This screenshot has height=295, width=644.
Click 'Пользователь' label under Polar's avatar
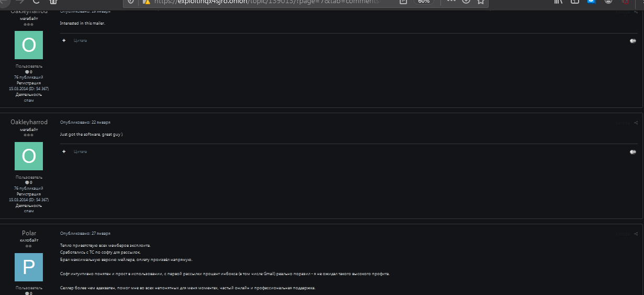coord(29,288)
